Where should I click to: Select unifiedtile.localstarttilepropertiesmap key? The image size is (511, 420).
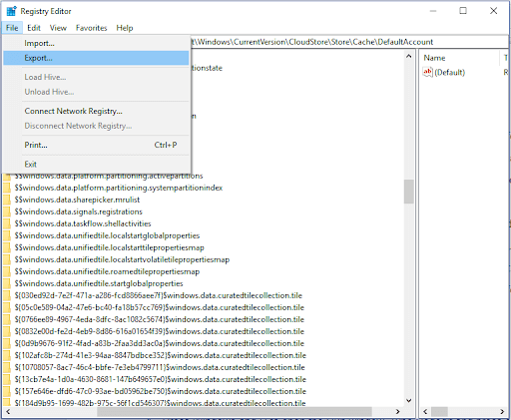click(x=109, y=247)
